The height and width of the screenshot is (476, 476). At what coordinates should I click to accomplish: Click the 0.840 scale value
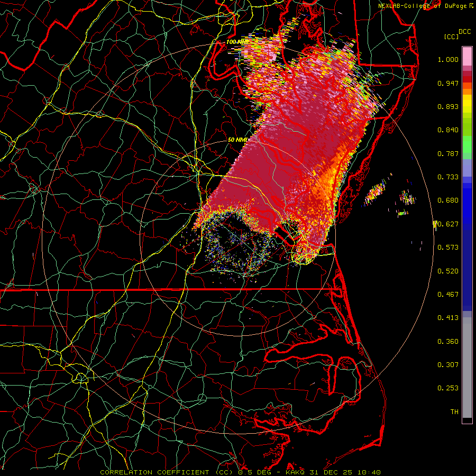pyautogui.click(x=448, y=130)
